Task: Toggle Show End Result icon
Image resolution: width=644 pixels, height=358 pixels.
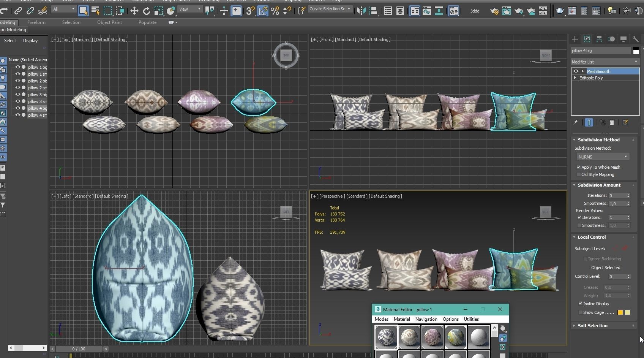Action: [x=589, y=122]
